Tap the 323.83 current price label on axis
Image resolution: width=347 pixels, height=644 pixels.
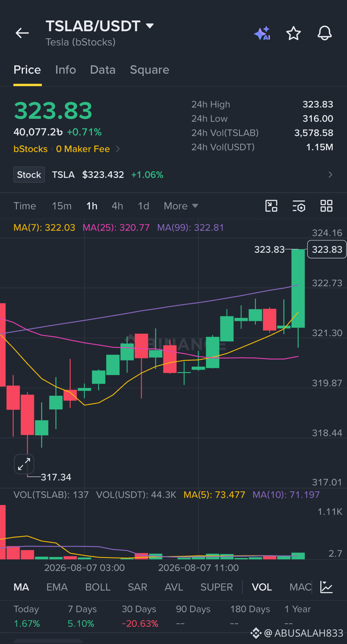(x=327, y=249)
